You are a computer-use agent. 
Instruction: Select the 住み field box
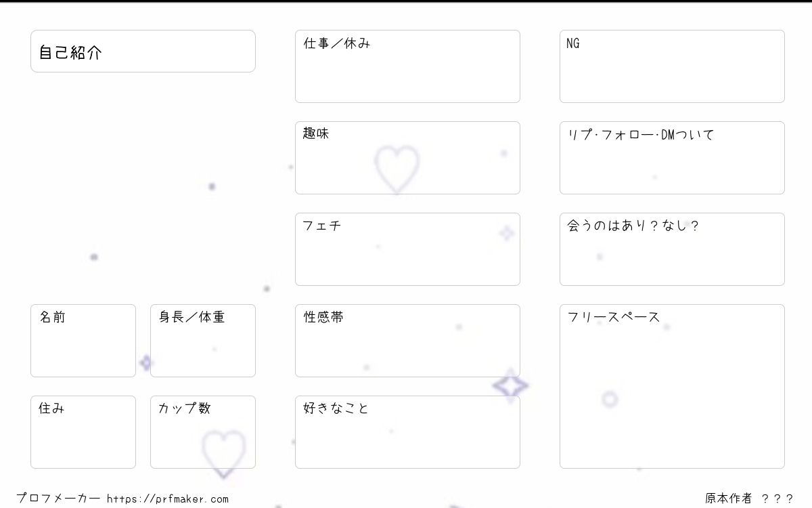click(83, 432)
